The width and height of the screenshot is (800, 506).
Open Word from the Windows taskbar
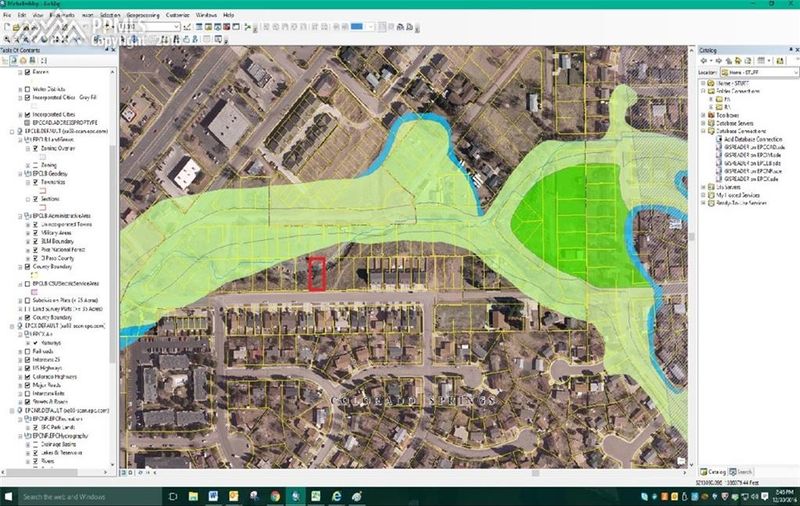click(x=213, y=496)
